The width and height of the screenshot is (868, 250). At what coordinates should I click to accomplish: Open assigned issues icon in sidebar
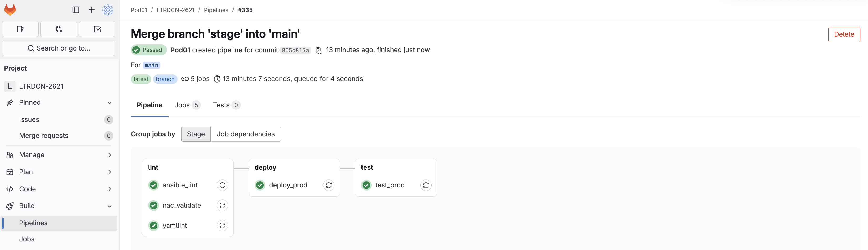[20, 29]
